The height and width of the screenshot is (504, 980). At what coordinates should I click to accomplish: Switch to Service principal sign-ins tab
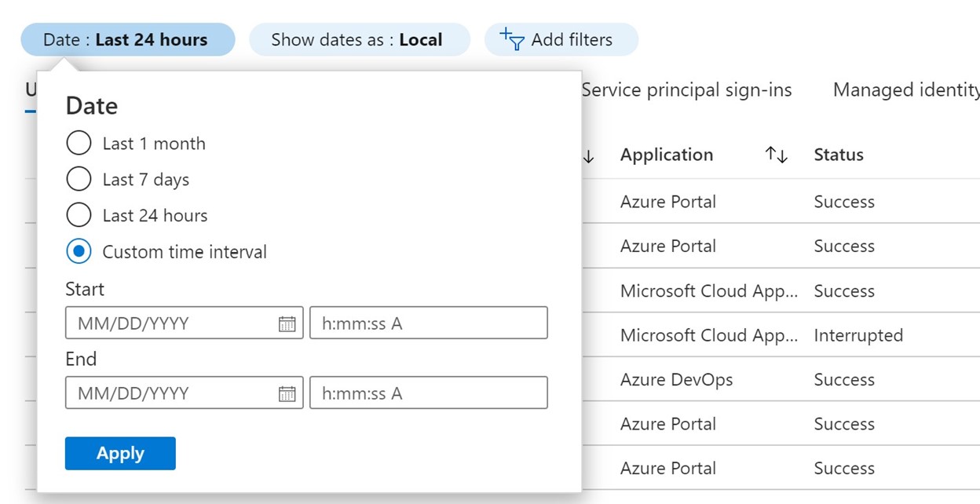(686, 90)
